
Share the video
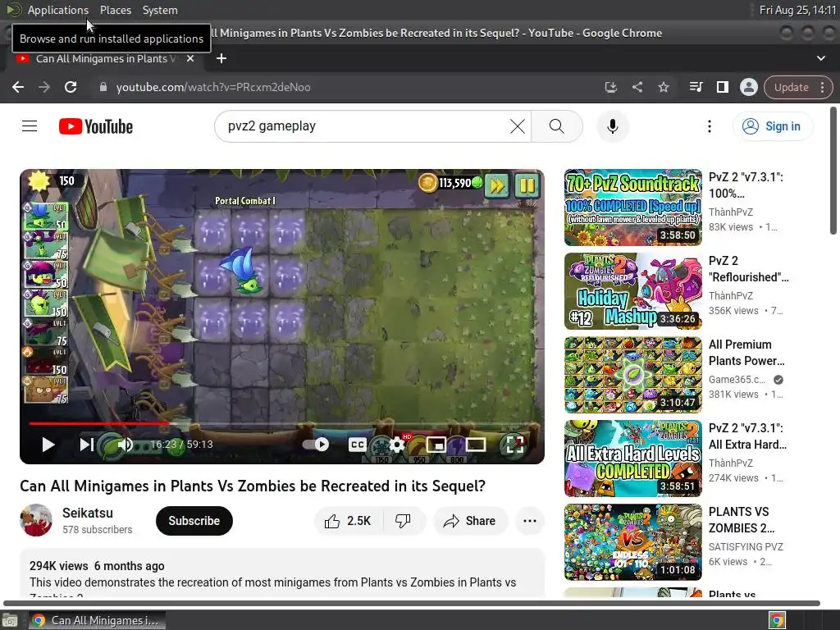point(470,521)
